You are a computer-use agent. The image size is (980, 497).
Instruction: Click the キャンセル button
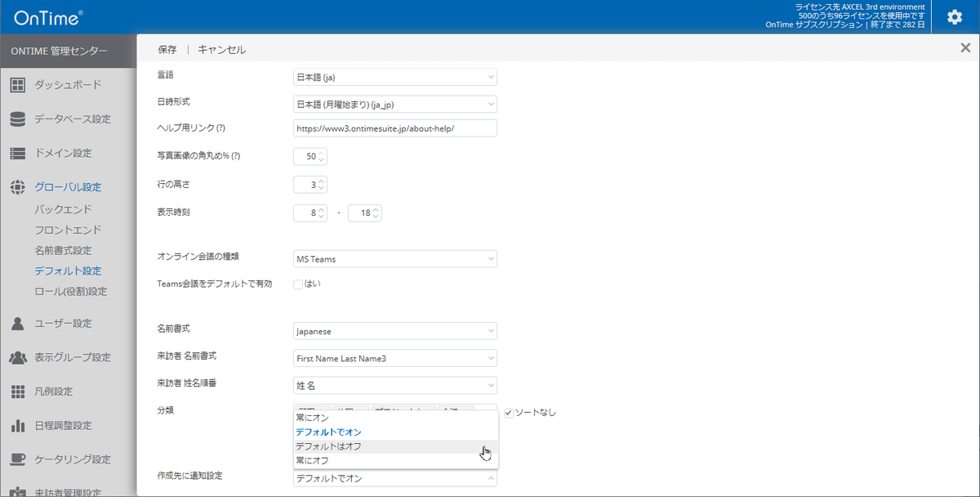click(221, 49)
